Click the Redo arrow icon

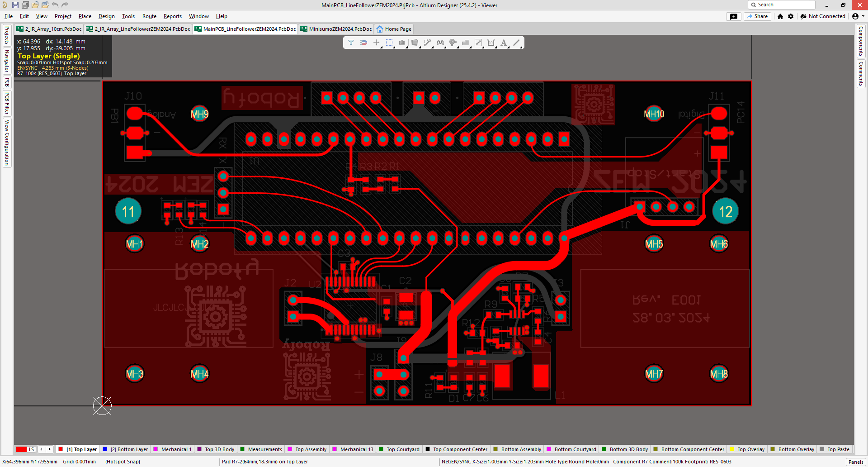click(x=65, y=5)
